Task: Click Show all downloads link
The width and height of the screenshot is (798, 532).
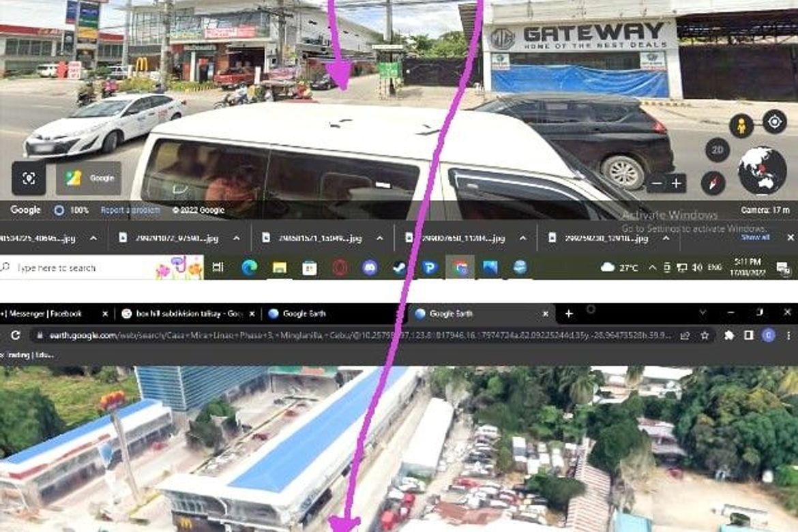Action: click(755, 237)
